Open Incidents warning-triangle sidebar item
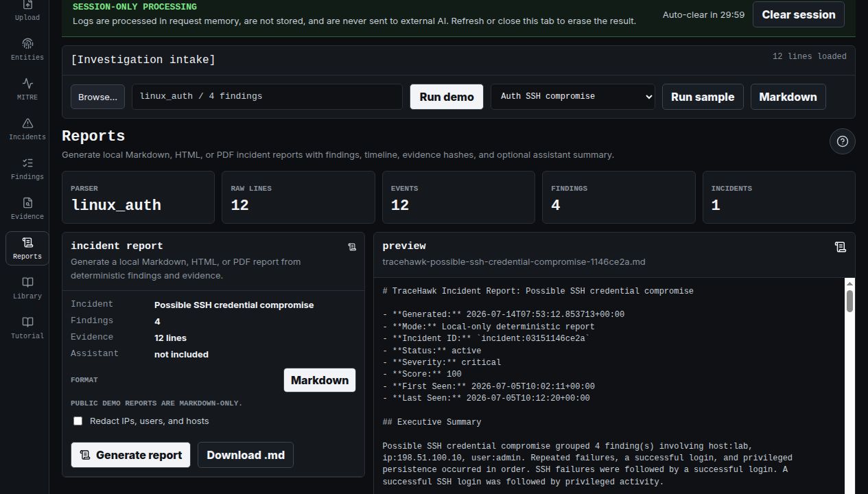868x494 pixels. click(x=27, y=129)
